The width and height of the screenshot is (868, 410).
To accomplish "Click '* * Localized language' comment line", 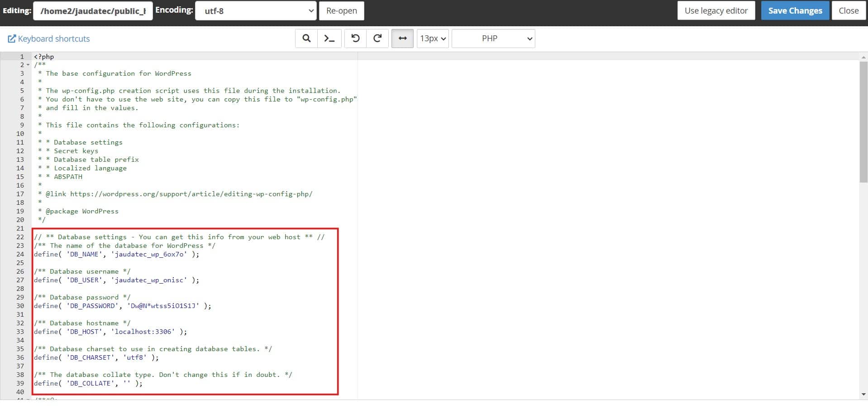I will click(82, 168).
